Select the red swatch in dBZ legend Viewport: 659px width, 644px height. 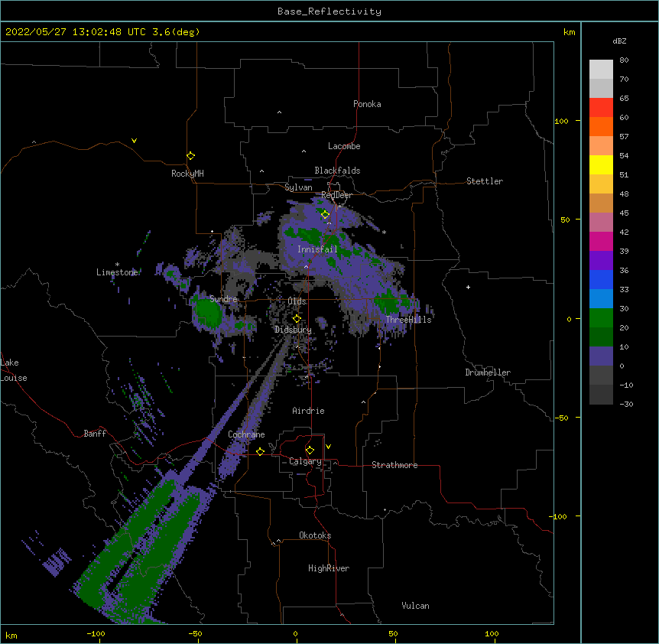pyautogui.click(x=601, y=107)
